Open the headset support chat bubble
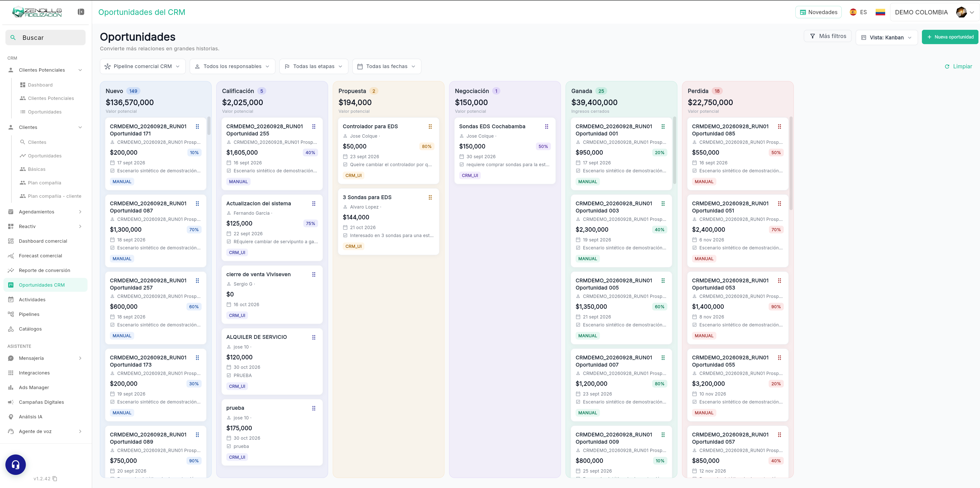Viewport: 980px width, 488px height. [16, 464]
